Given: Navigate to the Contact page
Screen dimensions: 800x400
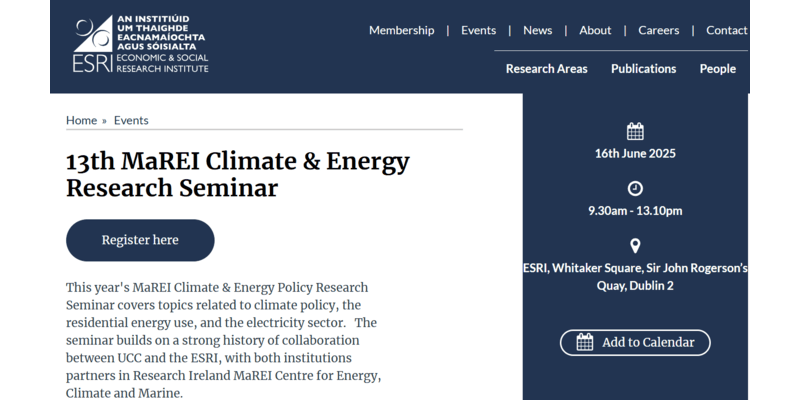Looking at the screenshot, I should (726, 30).
